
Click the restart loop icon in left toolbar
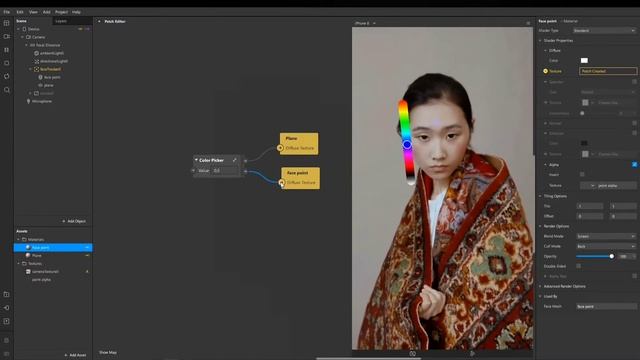tap(7, 76)
